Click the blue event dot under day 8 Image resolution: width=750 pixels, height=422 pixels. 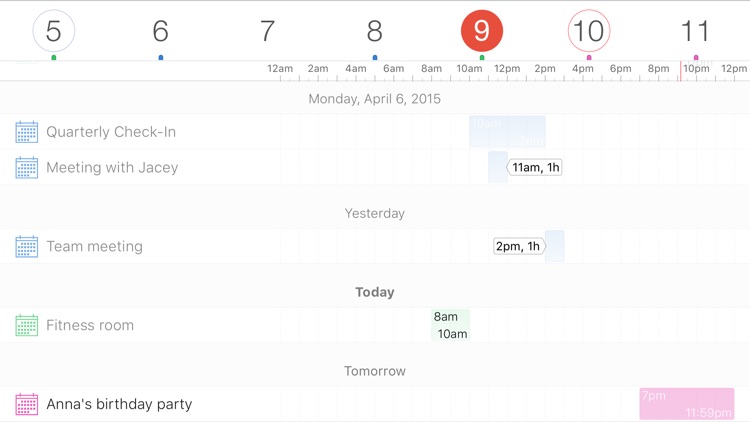click(x=375, y=57)
